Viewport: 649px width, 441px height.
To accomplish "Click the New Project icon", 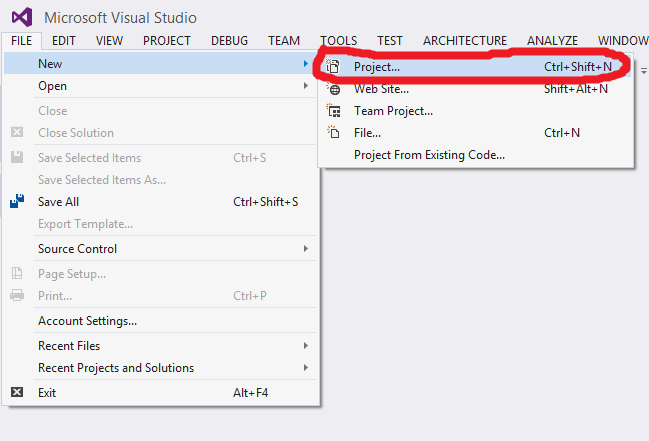I will [334, 67].
